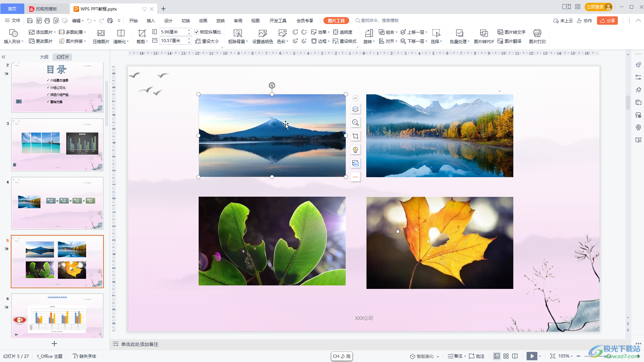Open the Design (设计) ribbon tab

[x=168, y=21]
